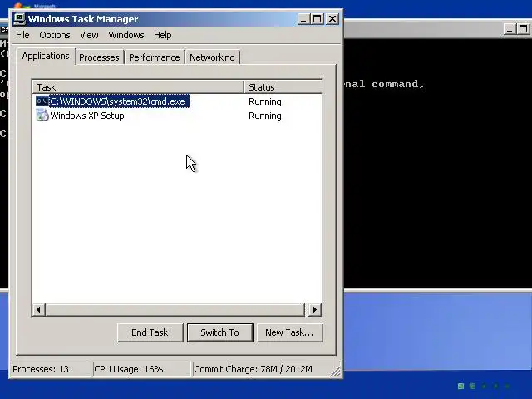
Task: Select the cmd.exe icon in task list
Action: (x=42, y=101)
